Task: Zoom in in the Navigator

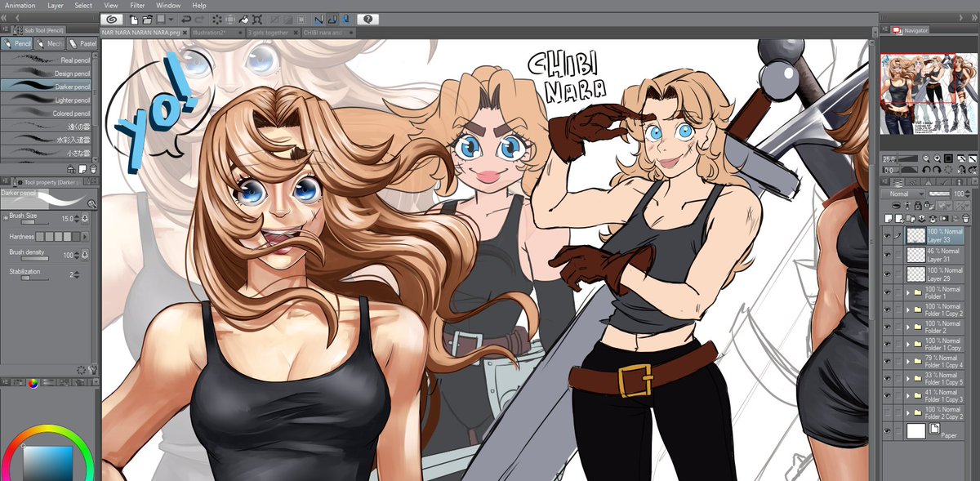Action: pos(938,158)
